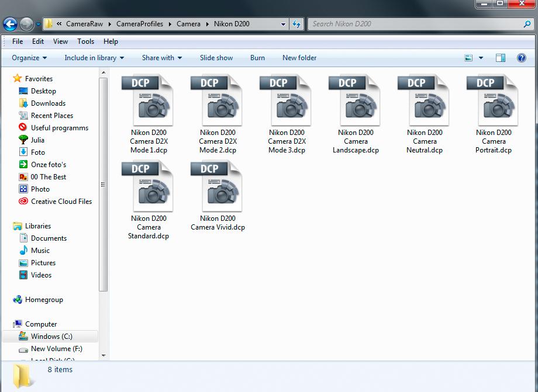This screenshot has height=392, width=538.
Task: Expand the Organize dropdown menu
Action: coord(29,58)
